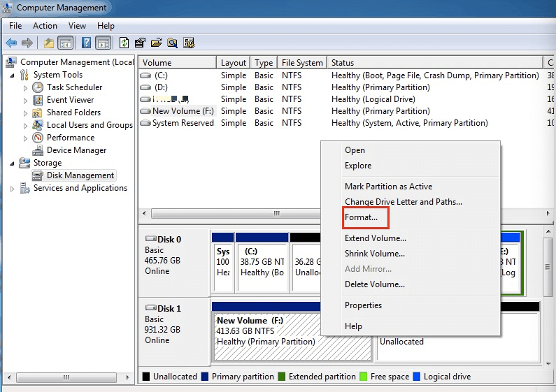Viewport: 556px width, 392px height.
Task: Open the Help menu in menu bar
Action: click(x=106, y=26)
